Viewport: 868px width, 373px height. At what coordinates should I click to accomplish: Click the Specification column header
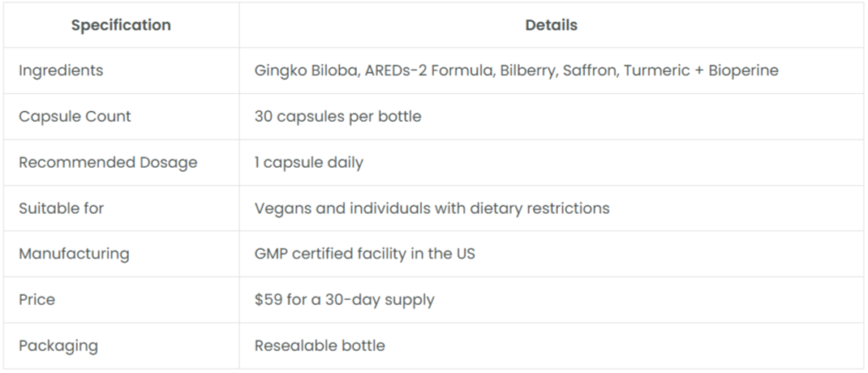click(120, 25)
